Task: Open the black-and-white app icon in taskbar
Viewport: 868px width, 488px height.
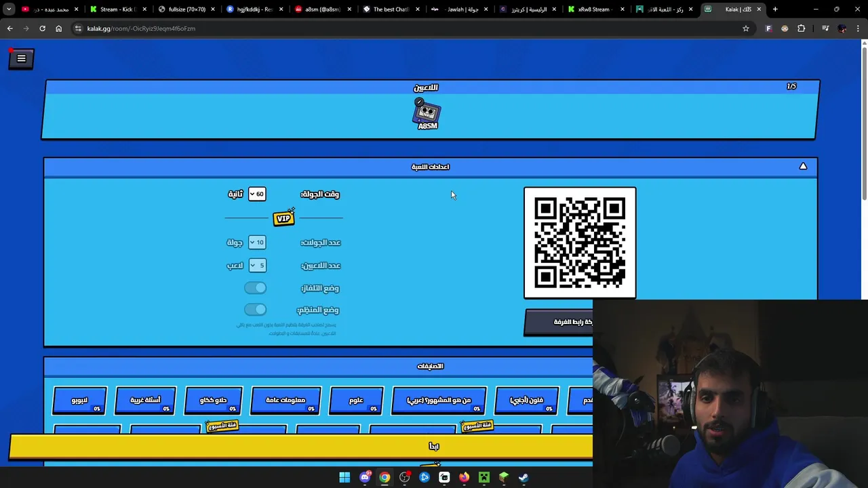Action: point(444,477)
